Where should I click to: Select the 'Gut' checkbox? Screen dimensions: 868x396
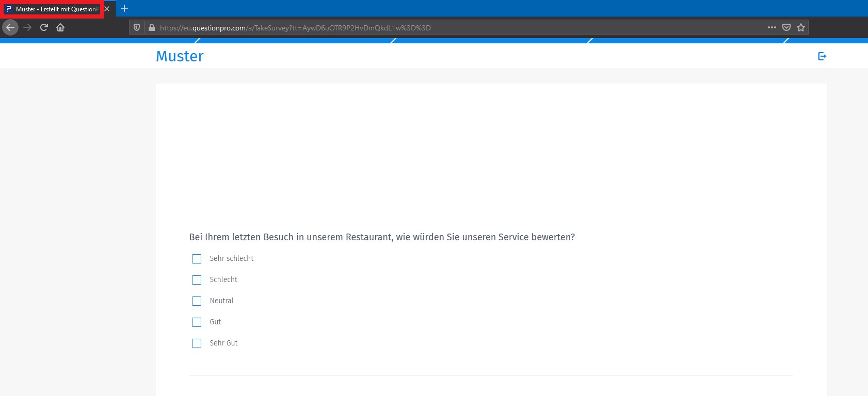pos(197,322)
